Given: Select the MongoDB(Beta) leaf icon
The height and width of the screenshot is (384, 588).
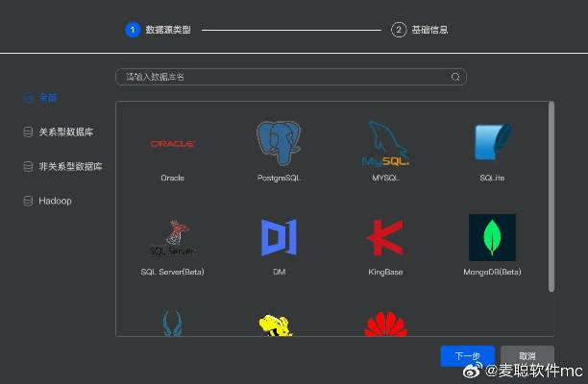Looking at the screenshot, I should pos(492,238).
